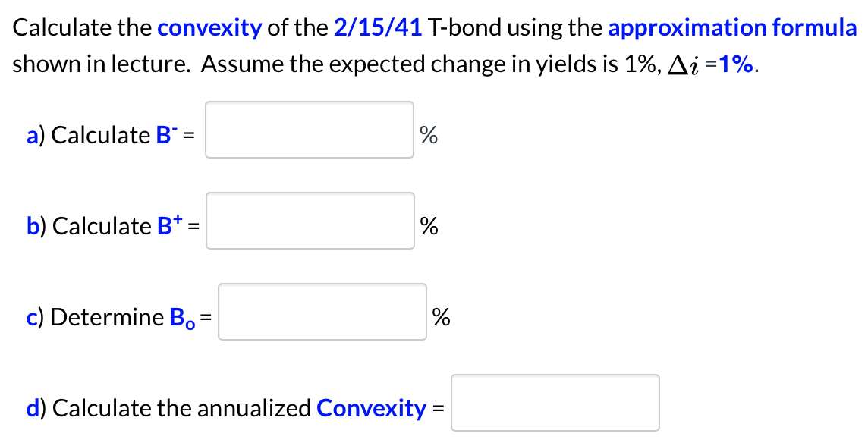Select the b) label for the second question
The height and width of the screenshot is (446, 868).
34,225
